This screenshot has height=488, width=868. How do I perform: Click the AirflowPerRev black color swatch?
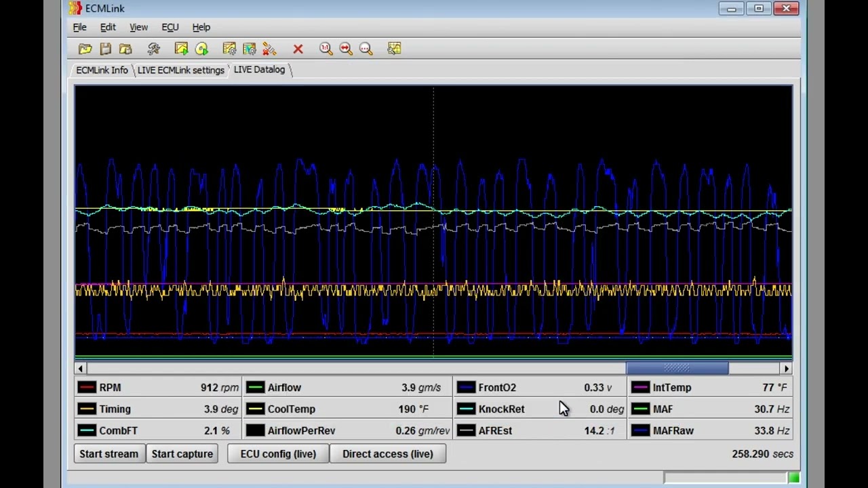pos(255,430)
